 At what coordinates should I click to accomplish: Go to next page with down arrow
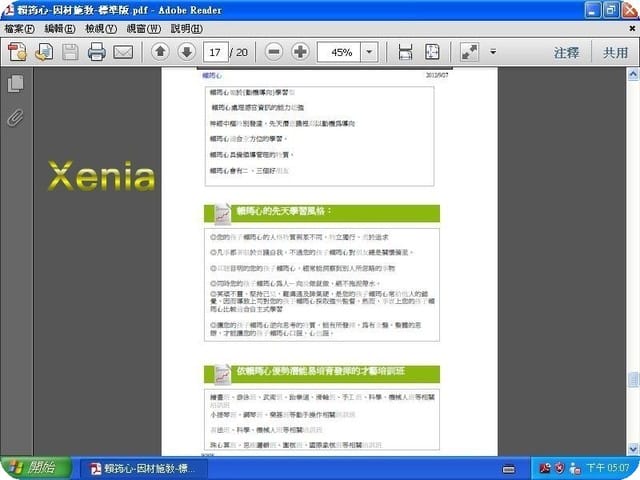tap(187, 52)
